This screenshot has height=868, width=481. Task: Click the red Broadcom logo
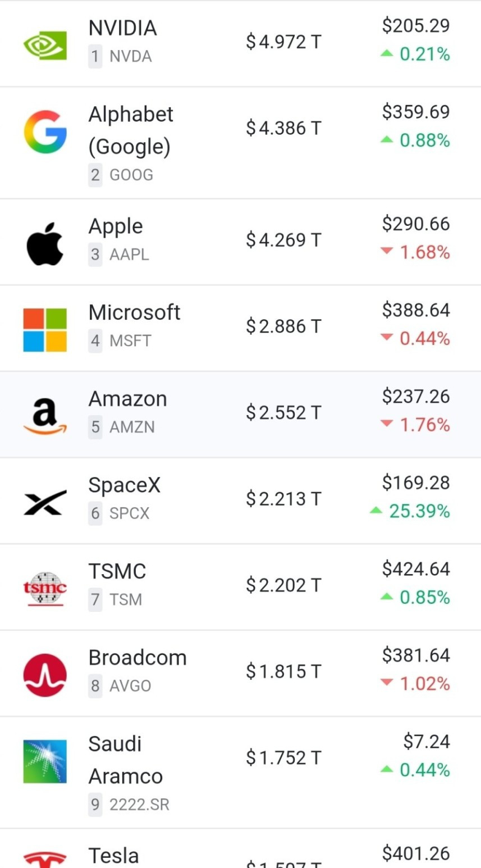(x=45, y=675)
